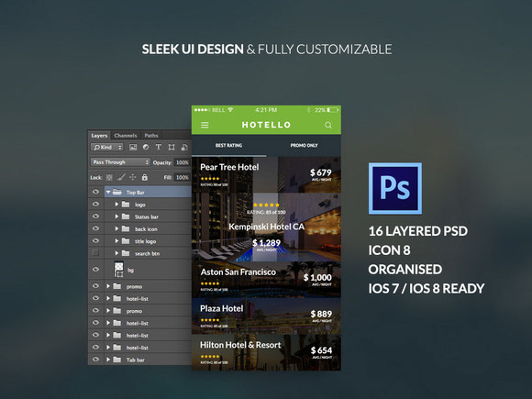Click the $ 654 price label
Image resolution: width=532 pixels, height=399 pixels.
321,350
